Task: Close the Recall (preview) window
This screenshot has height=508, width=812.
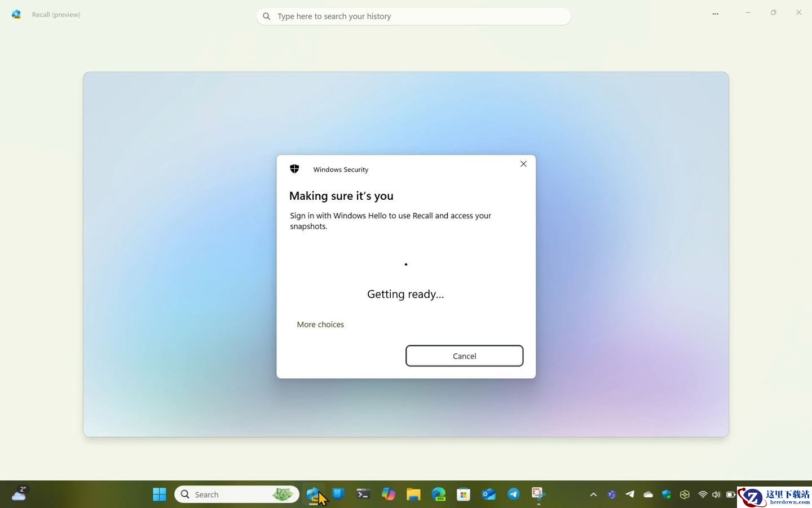Action: tap(798, 12)
